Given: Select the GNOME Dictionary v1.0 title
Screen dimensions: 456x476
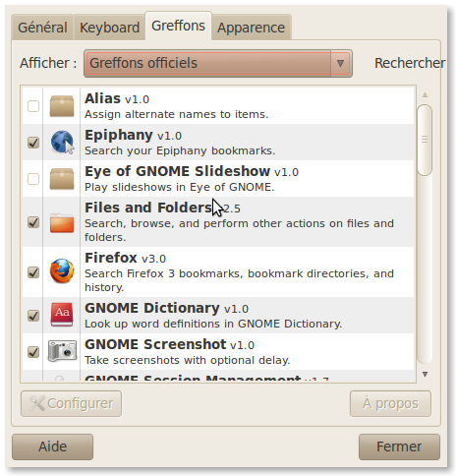Looking at the screenshot, I should [166, 308].
